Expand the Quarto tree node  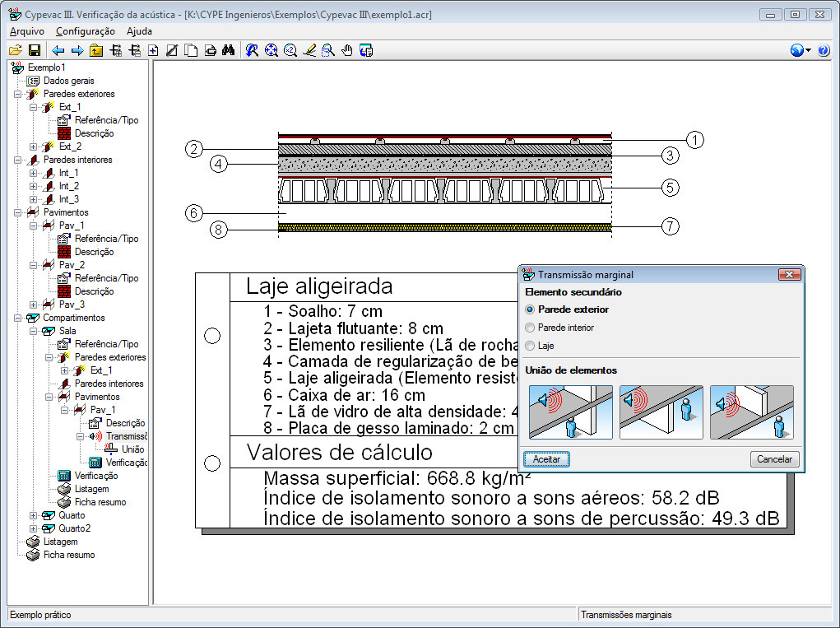33,515
